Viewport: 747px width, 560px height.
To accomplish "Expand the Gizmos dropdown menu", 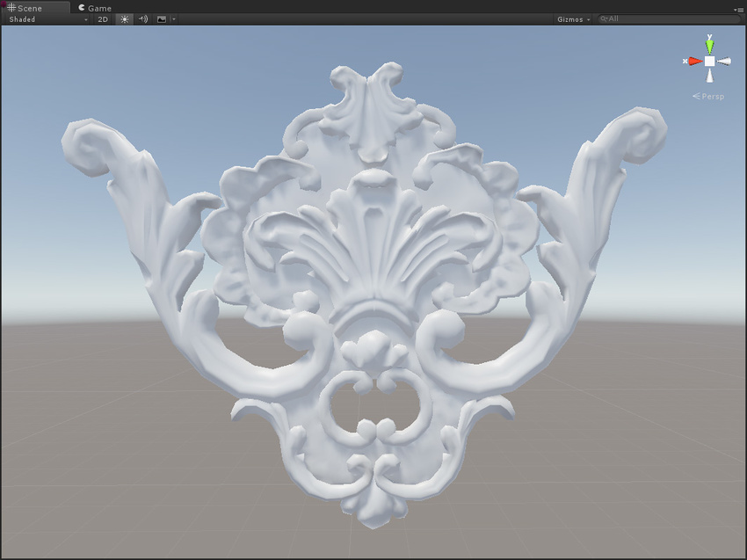I will (573, 18).
